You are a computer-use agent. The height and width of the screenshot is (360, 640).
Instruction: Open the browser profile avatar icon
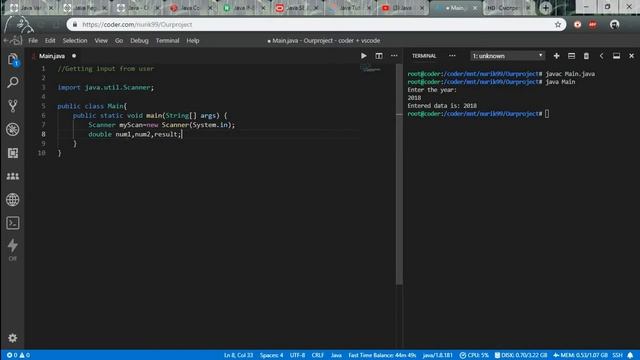pyautogui.click(x=614, y=24)
